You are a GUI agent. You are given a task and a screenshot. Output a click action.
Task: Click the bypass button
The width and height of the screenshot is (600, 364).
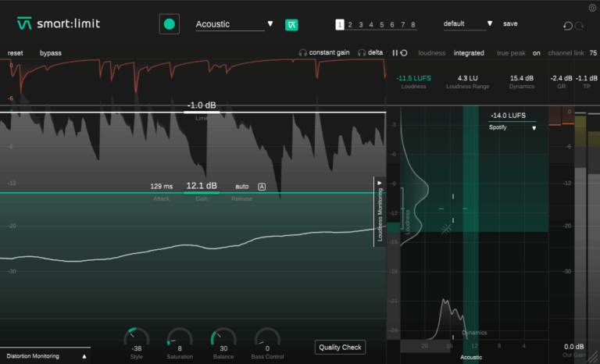tap(51, 53)
